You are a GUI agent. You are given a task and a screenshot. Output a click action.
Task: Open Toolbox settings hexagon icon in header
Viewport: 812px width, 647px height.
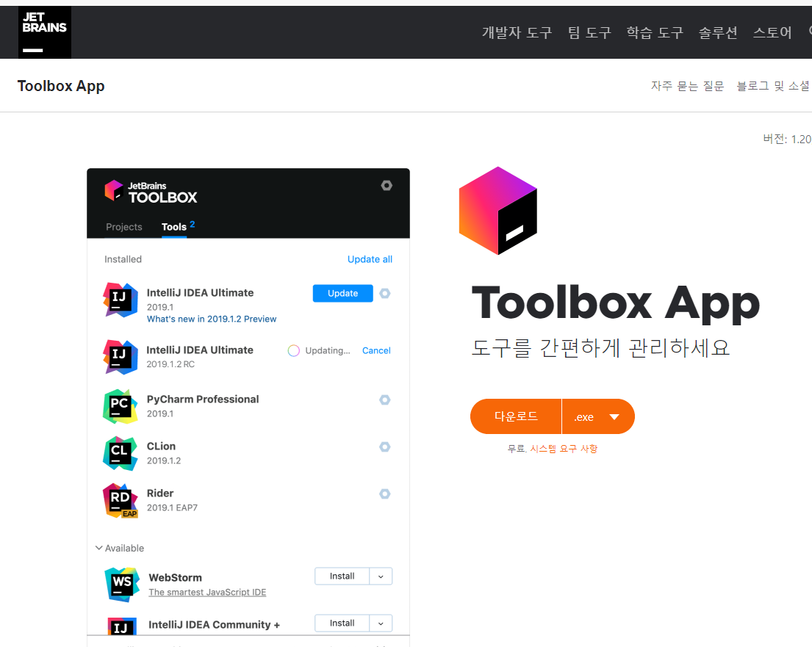tap(387, 185)
